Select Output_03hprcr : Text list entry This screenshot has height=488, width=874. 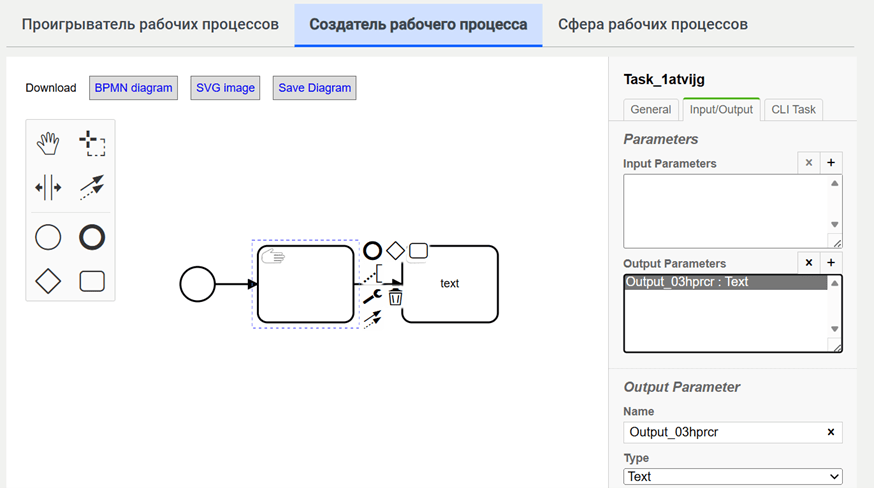(x=725, y=282)
